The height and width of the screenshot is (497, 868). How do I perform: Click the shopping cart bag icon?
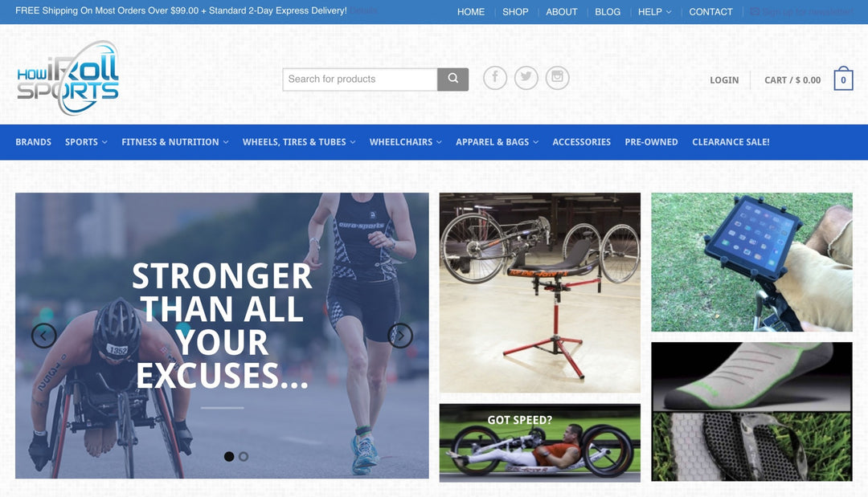[x=843, y=79]
